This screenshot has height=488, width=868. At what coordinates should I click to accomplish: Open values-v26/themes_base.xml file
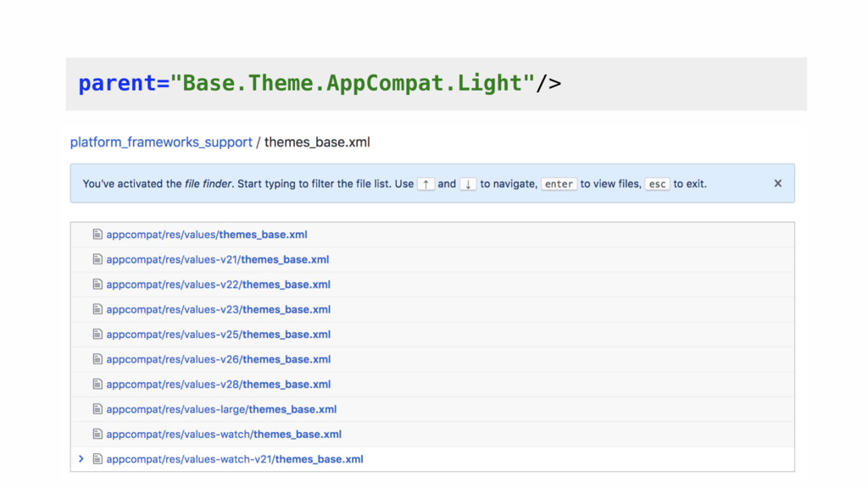coord(218,359)
